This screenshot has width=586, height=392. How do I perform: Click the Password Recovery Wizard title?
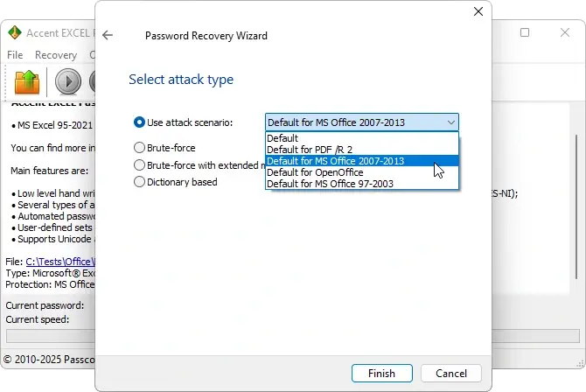point(206,36)
